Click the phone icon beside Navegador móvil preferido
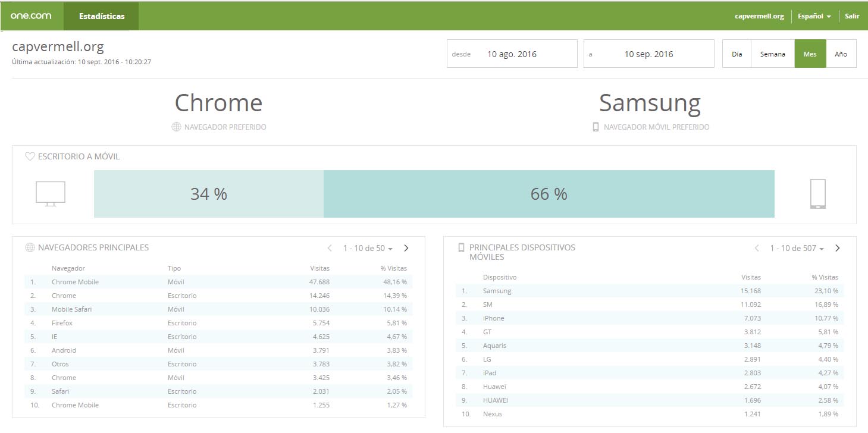Viewport: 868px width, 433px height. tap(596, 127)
